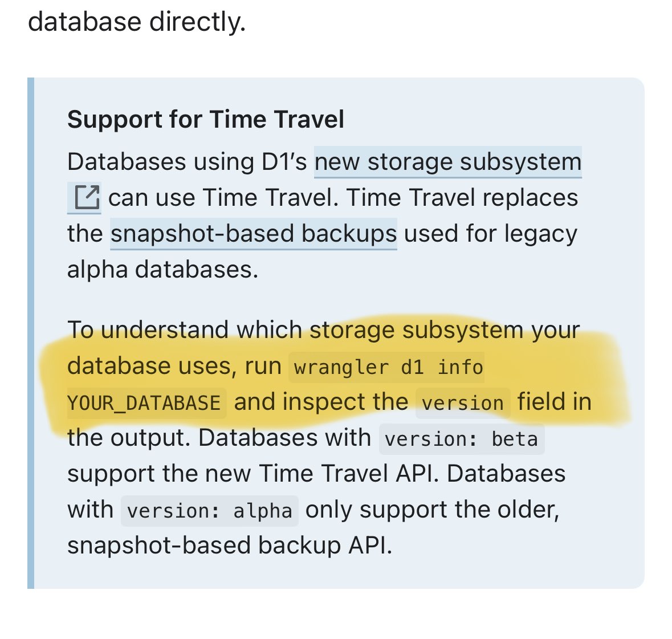Click the 'To understand which' sentence start
Viewport: 672px width, 639px height.
point(185,330)
